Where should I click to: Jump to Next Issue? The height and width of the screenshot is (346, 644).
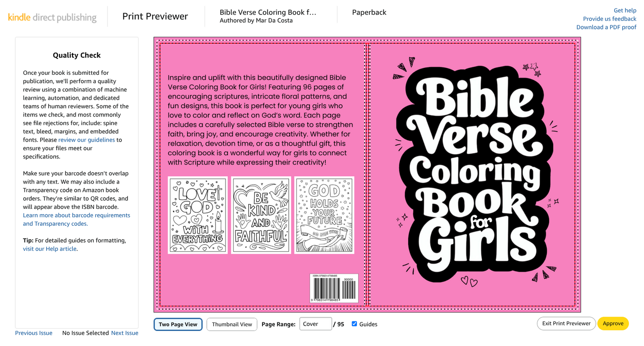click(x=124, y=333)
